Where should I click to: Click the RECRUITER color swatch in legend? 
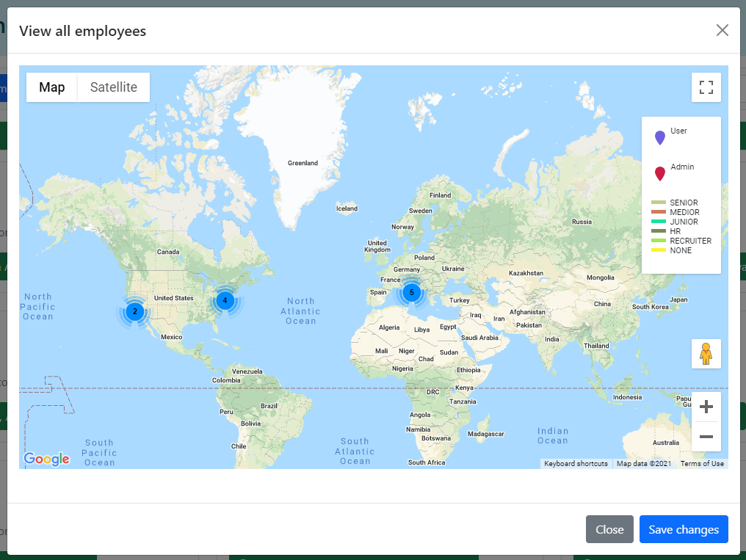point(659,241)
